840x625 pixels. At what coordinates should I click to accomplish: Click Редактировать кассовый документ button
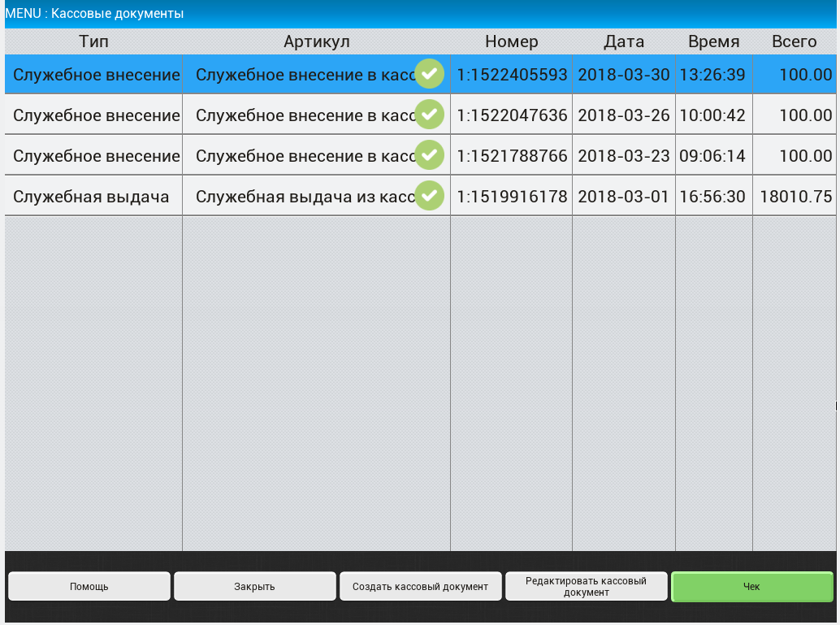(x=586, y=587)
